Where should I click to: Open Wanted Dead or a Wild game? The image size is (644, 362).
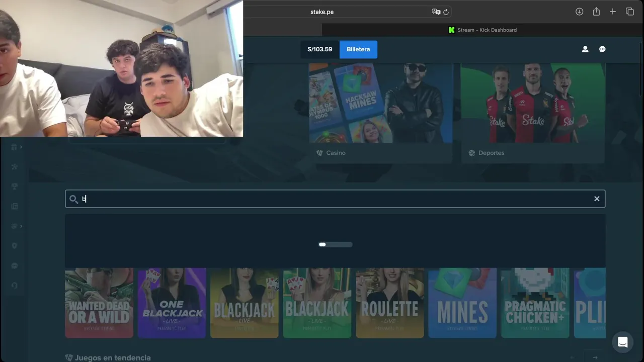pos(99,303)
